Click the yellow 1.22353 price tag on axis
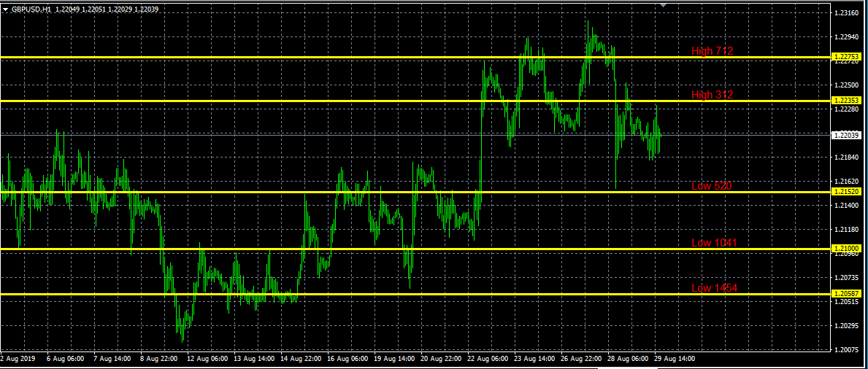This screenshot has width=868, height=369. click(x=846, y=101)
